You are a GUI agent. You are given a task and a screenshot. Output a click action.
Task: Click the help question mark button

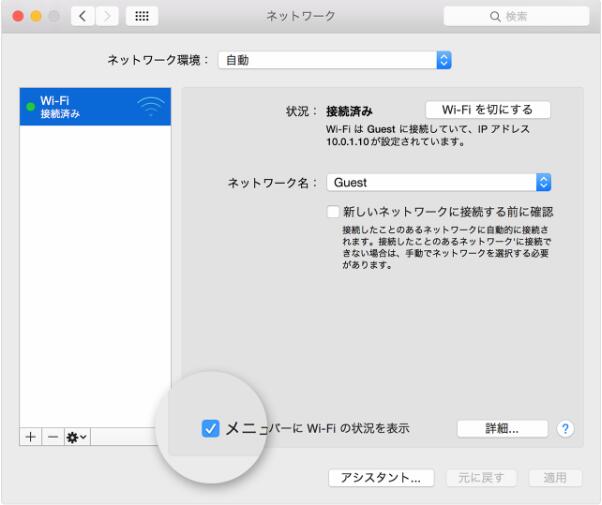pos(565,429)
